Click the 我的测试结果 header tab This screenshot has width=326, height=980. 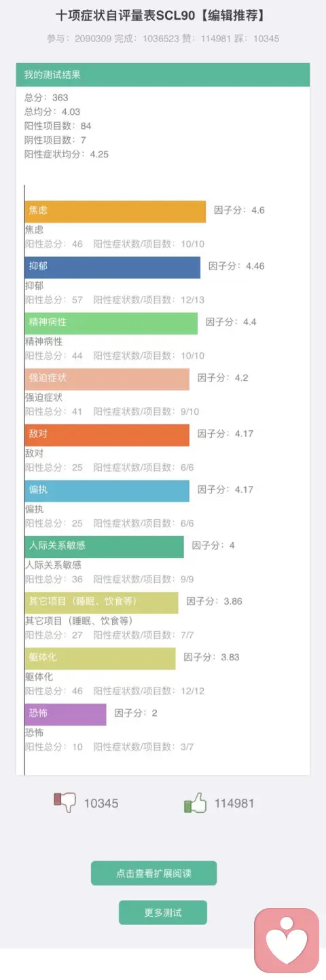163,75
